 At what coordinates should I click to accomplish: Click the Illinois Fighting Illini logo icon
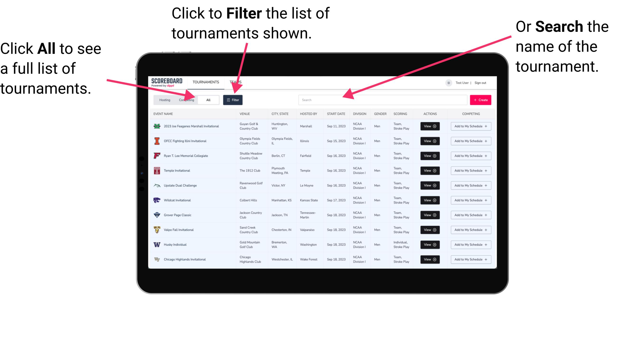click(x=157, y=141)
